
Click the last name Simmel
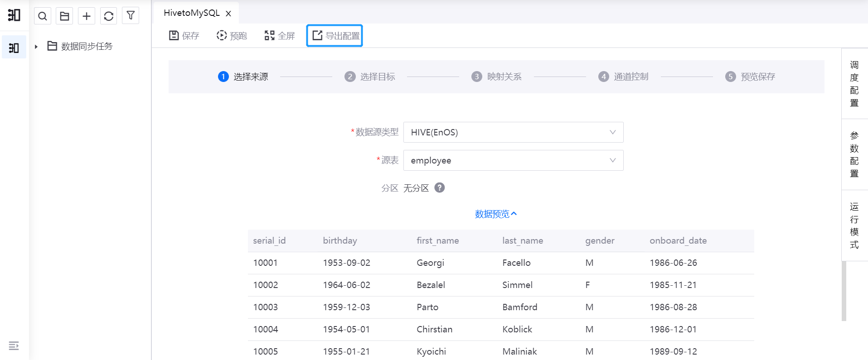pyautogui.click(x=517, y=285)
